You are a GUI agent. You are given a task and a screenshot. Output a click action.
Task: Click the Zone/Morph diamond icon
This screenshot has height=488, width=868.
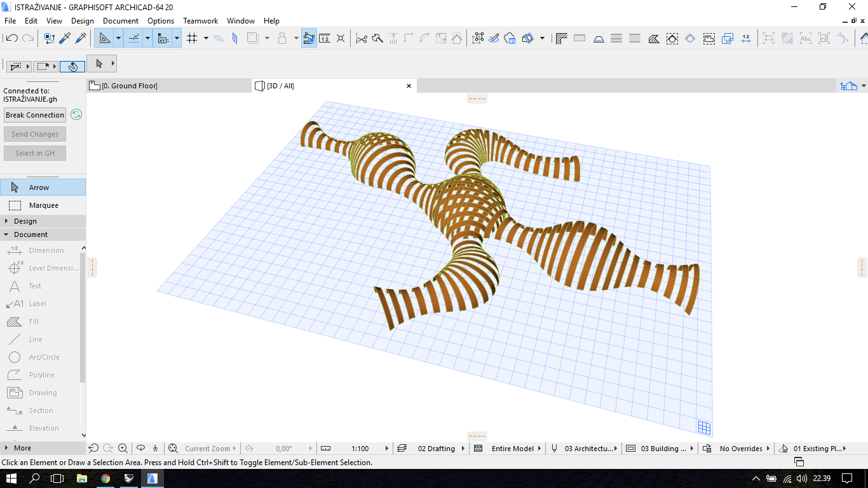pyautogui.click(x=690, y=38)
